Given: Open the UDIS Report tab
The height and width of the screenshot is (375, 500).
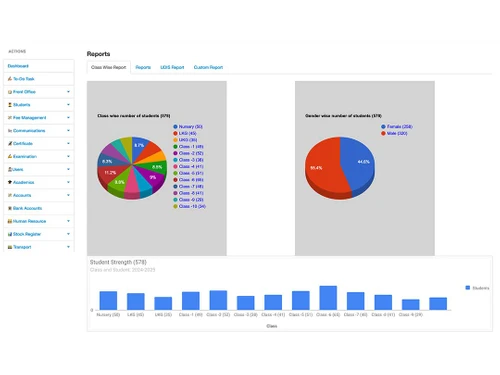Looking at the screenshot, I should (172, 67).
